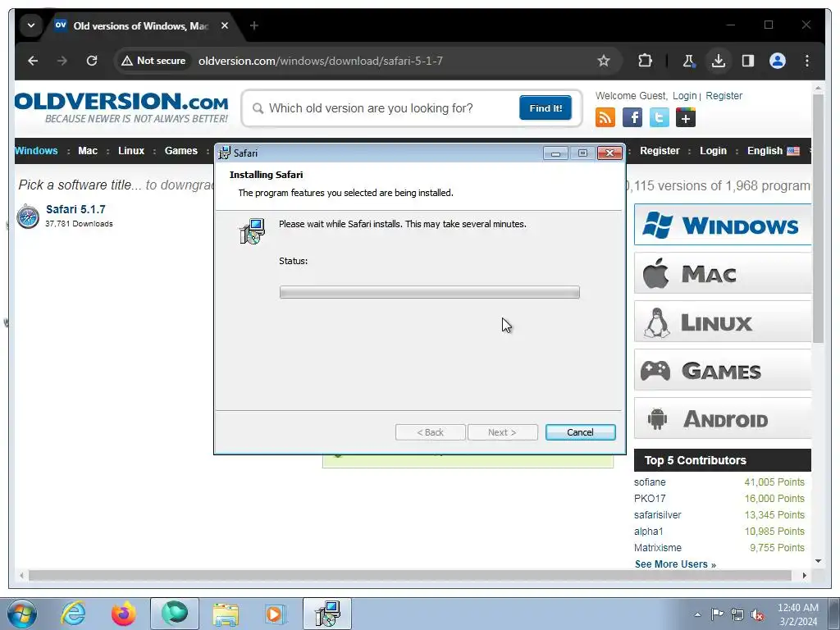Open the Games nav menu item
The width and height of the screenshot is (840, 630).
(x=181, y=151)
